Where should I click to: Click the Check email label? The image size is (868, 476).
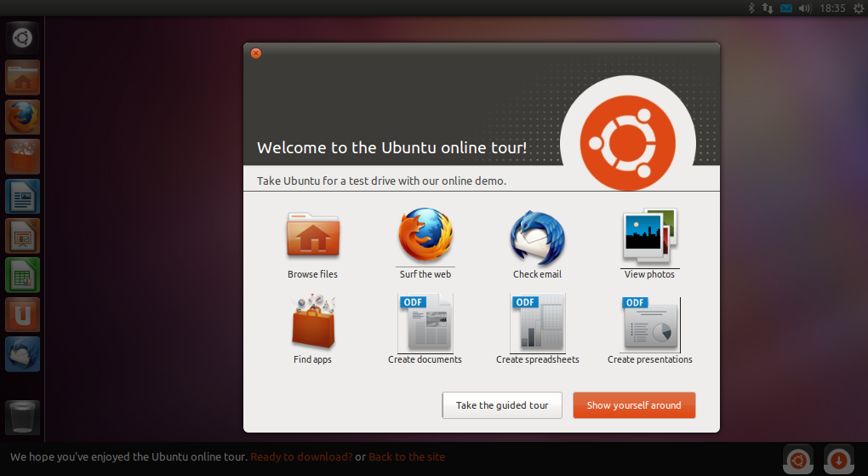[x=537, y=274]
